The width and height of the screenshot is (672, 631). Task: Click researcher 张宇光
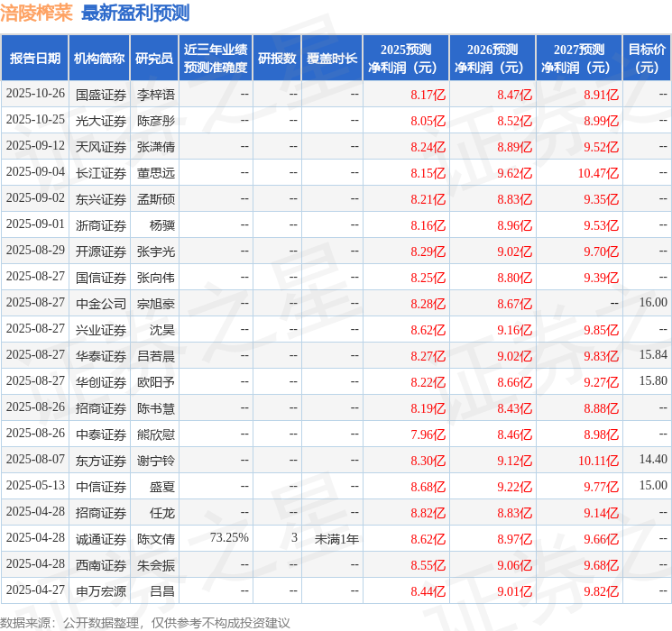tap(156, 251)
